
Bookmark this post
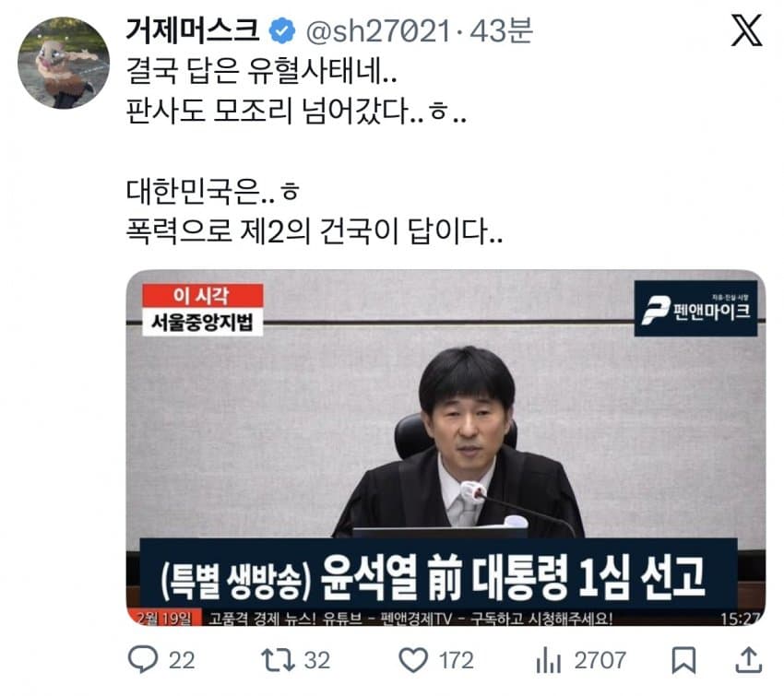click(x=683, y=660)
